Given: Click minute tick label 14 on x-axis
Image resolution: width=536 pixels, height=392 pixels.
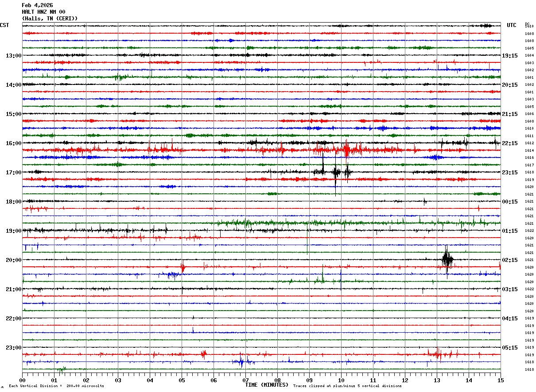Looking at the screenshot, I should point(469,380).
